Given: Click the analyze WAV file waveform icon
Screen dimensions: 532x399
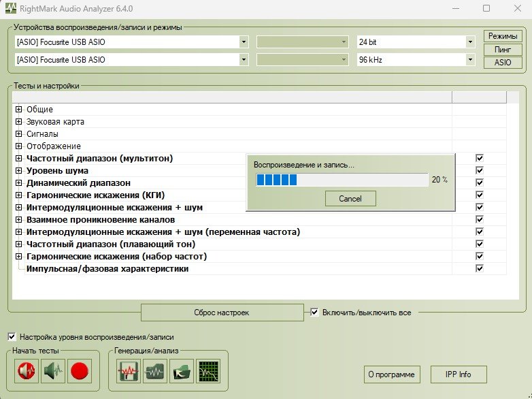Looking at the screenshot, I should [x=155, y=371].
